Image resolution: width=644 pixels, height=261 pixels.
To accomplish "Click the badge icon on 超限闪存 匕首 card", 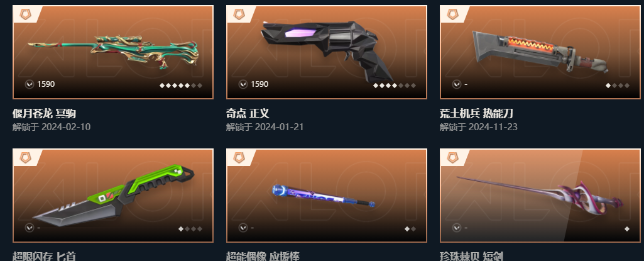I will click(x=26, y=158).
